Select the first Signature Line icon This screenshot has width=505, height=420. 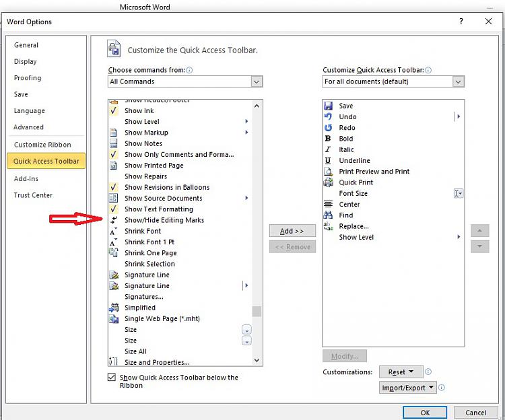(114, 275)
